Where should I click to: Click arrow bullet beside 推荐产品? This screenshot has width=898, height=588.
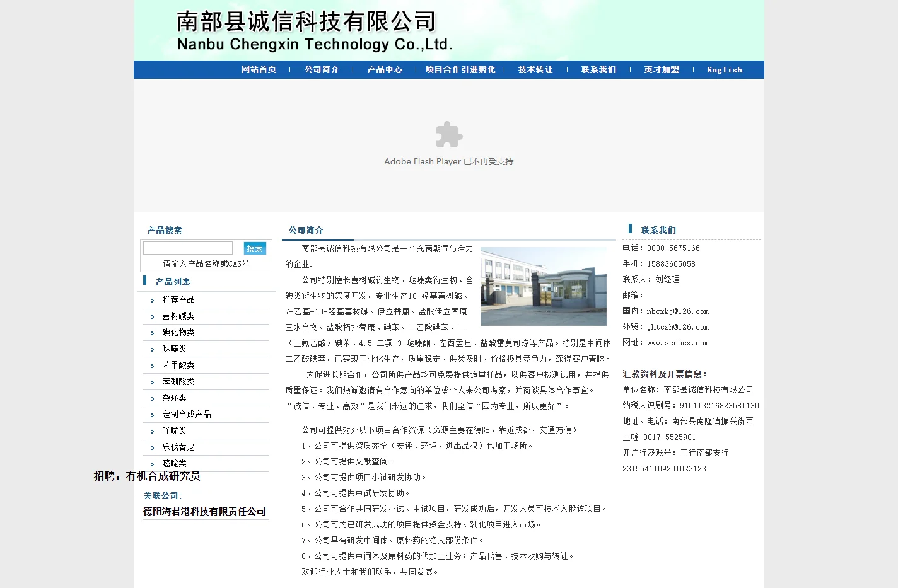(x=153, y=301)
